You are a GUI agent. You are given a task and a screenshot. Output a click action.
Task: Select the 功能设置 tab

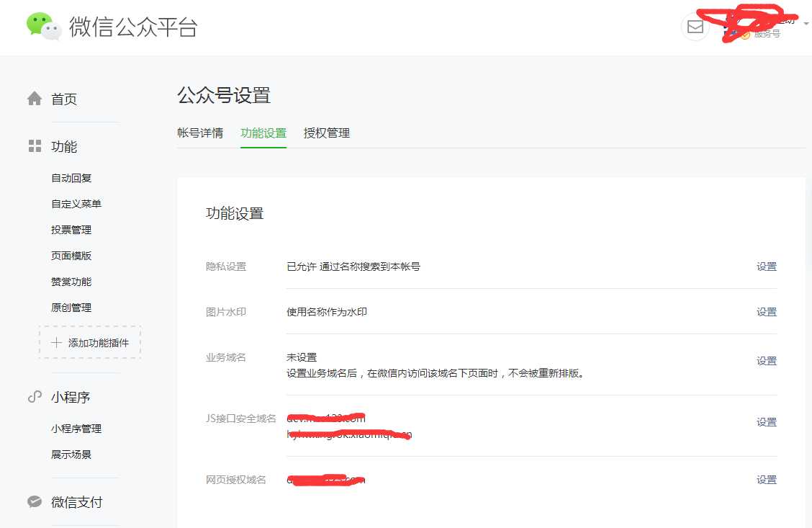click(x=263, y=133)
